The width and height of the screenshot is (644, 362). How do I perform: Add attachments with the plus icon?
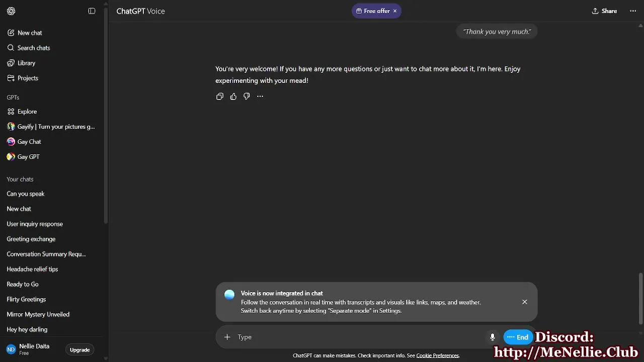point(227,337)
